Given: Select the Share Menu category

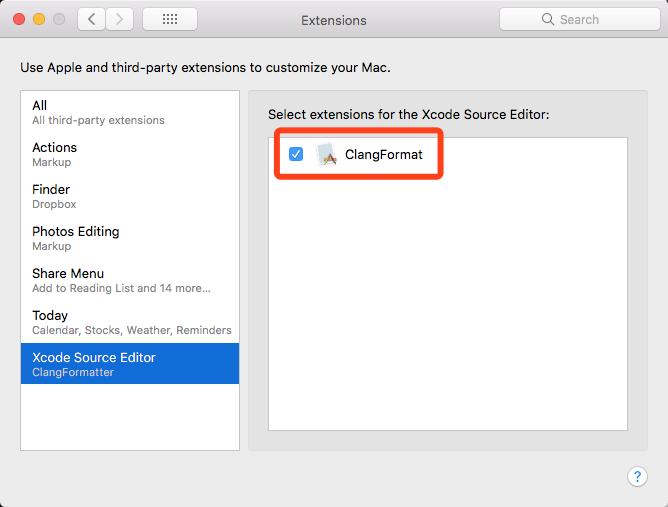Looking at the screenshot, I should (130, 280).
